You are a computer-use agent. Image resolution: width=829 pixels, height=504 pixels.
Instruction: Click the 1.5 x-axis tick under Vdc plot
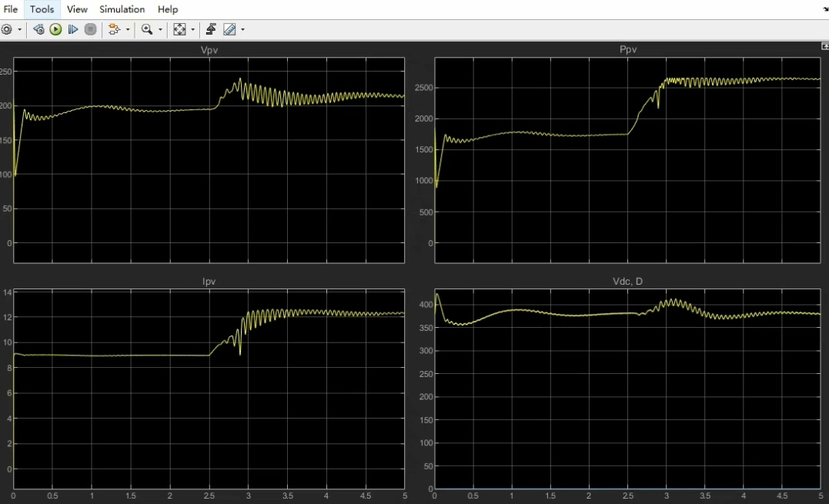(550, 496)
